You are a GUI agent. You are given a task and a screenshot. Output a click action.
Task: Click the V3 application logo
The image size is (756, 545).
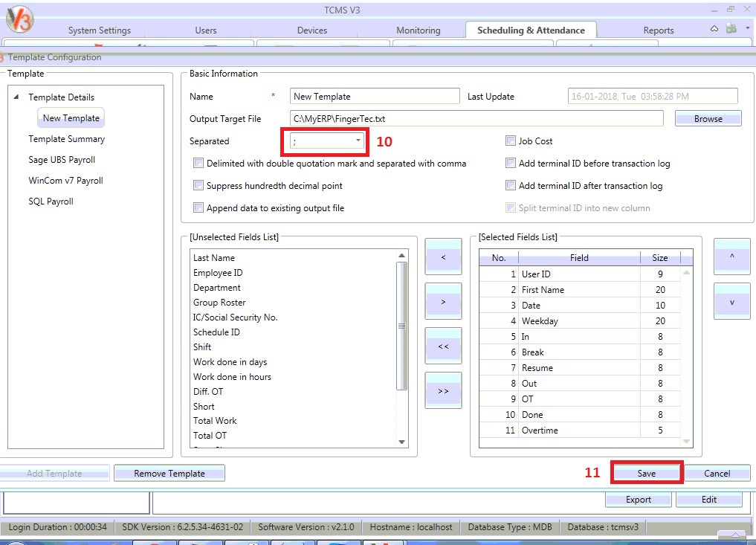(21, 19)
